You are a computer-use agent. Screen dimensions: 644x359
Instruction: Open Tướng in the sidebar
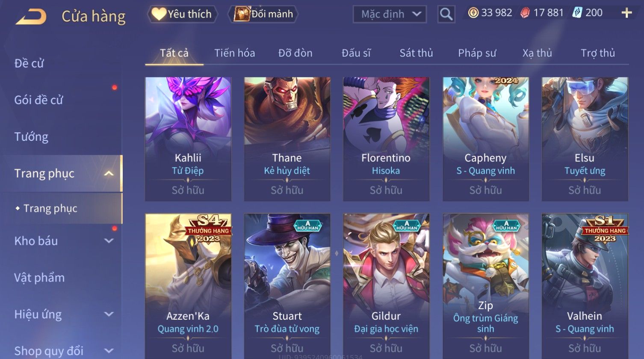pyautogui.click(x=31, y=137)
